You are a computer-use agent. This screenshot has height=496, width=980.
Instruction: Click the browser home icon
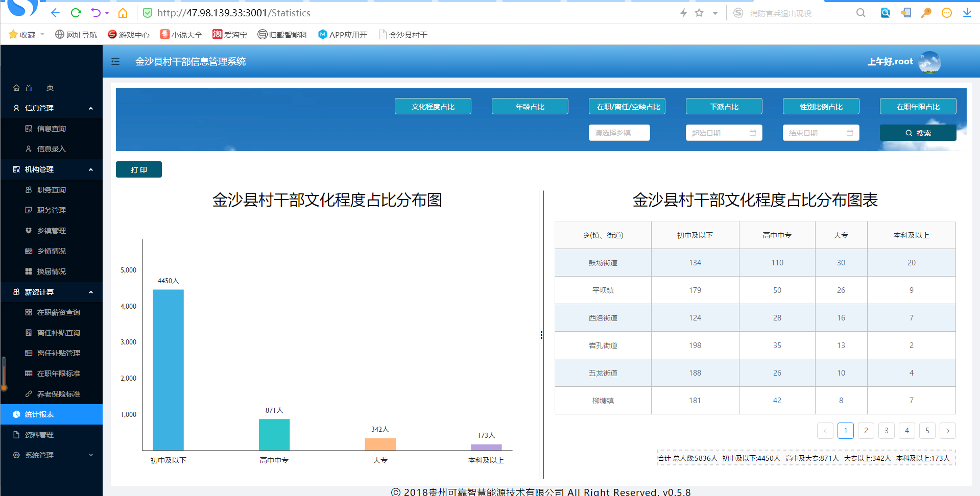click(x=123, y=13)
